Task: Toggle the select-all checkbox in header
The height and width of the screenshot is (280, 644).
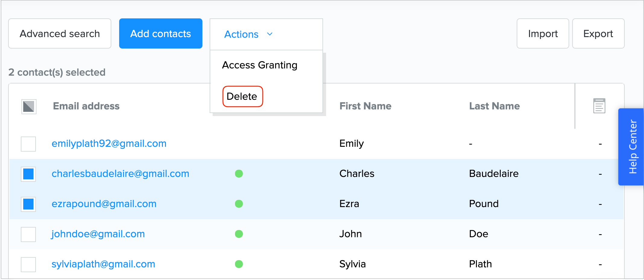Action: [x=29, y=106]
